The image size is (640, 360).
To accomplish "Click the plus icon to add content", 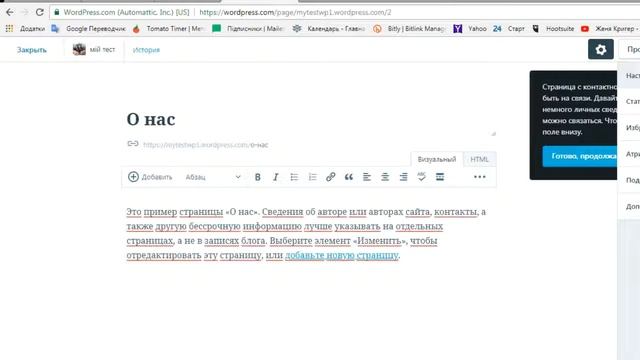I will tap(133, 177).
